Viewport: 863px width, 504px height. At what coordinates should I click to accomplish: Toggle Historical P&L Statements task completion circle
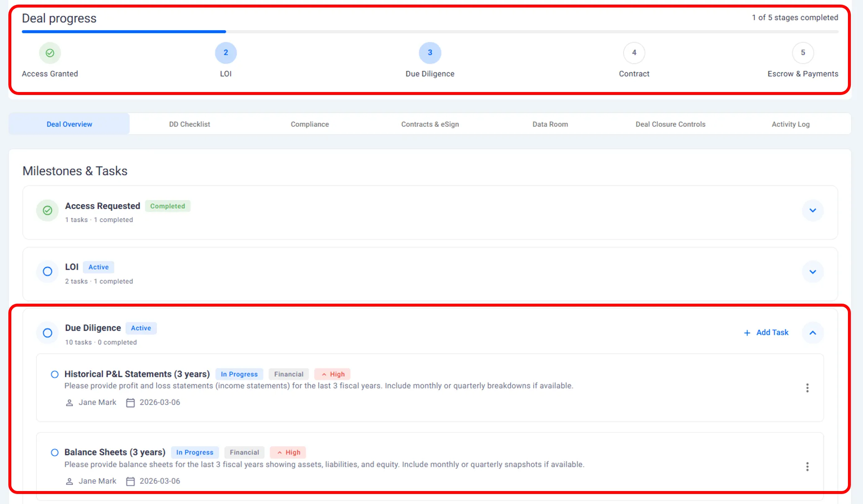[x=54, y=374]
